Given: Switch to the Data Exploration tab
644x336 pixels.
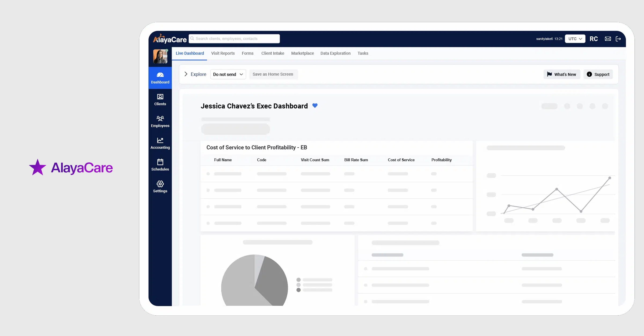Looking at the screenshot, I should click(335, 53).
